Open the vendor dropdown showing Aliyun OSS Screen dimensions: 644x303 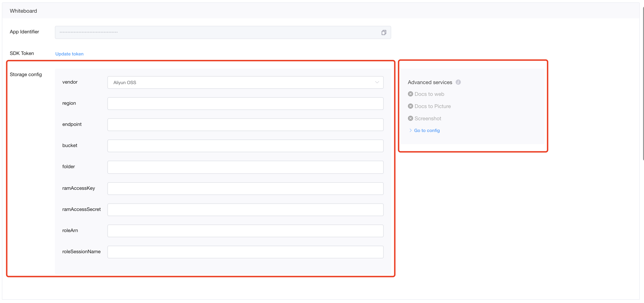pyautogui.click(x=245, y=82)
